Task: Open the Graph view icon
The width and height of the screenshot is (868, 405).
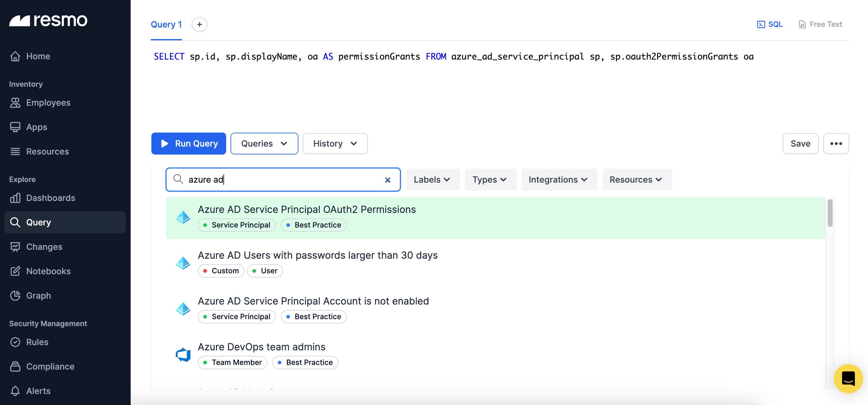Action: (16, 295)
